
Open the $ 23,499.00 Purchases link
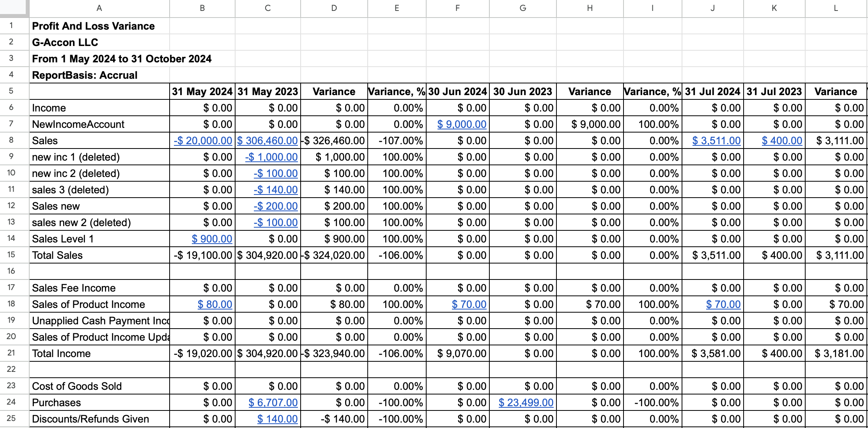tap(526, 403)
